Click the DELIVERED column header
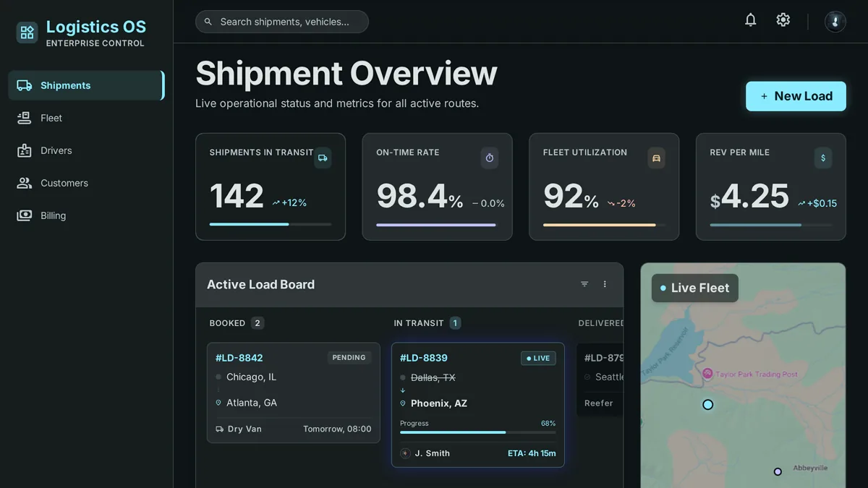This screenshot has height=488, width=868. (600, 323)
